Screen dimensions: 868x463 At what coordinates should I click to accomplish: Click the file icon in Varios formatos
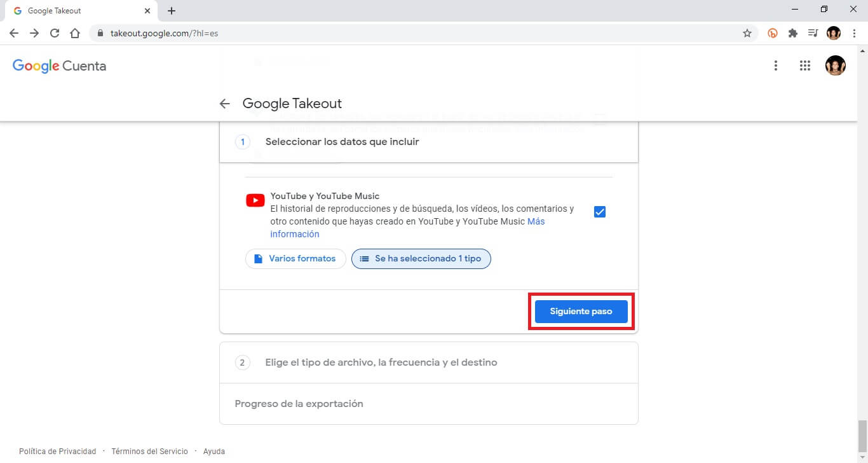258,259
